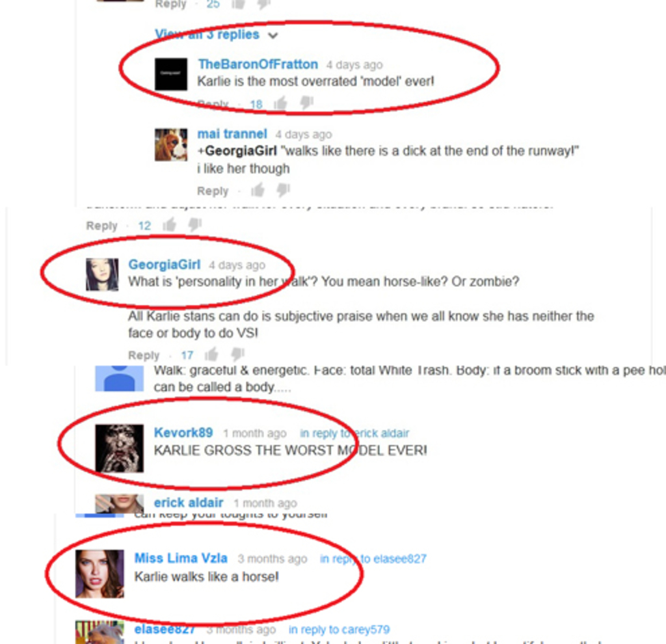This screenshot has height=644, width=666.
Task: Open GeorgiaGirl's avatar image
Action: [102, 275]
